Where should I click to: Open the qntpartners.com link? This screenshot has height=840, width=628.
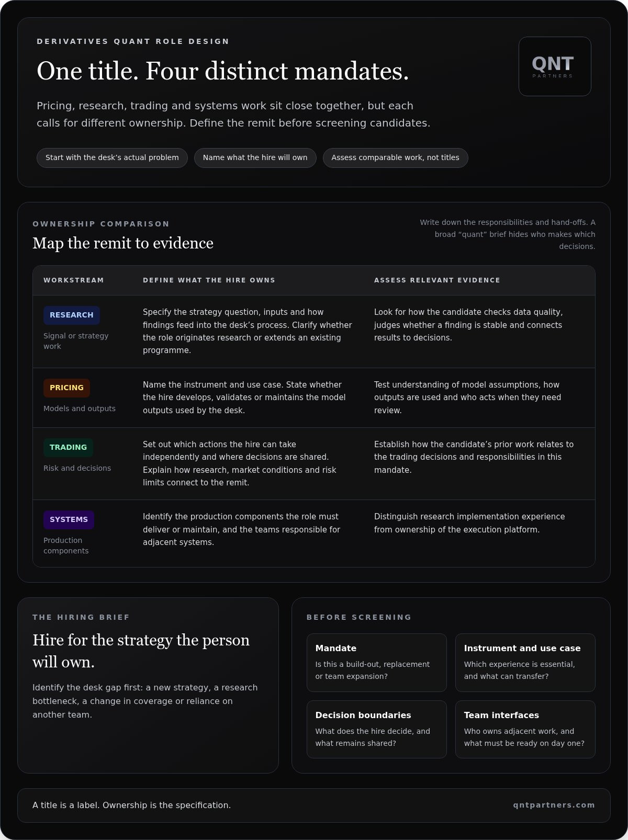click(554, 805)
